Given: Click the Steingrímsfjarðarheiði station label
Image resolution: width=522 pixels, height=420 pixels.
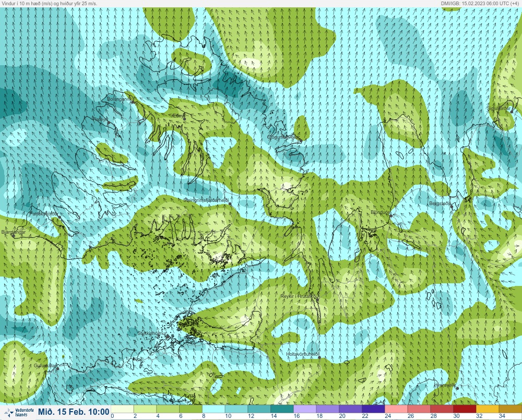Looking at the screenshot, I should (x=206, y=200).
